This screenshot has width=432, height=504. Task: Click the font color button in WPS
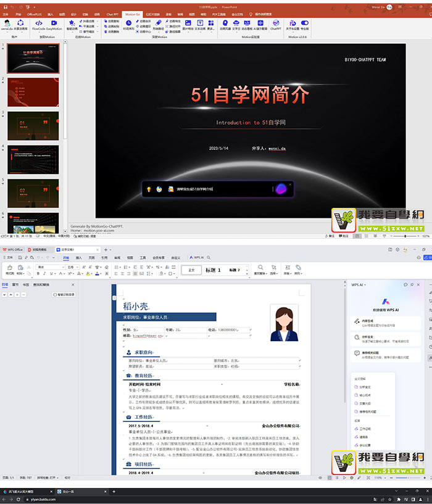click(x=97, y=273)
